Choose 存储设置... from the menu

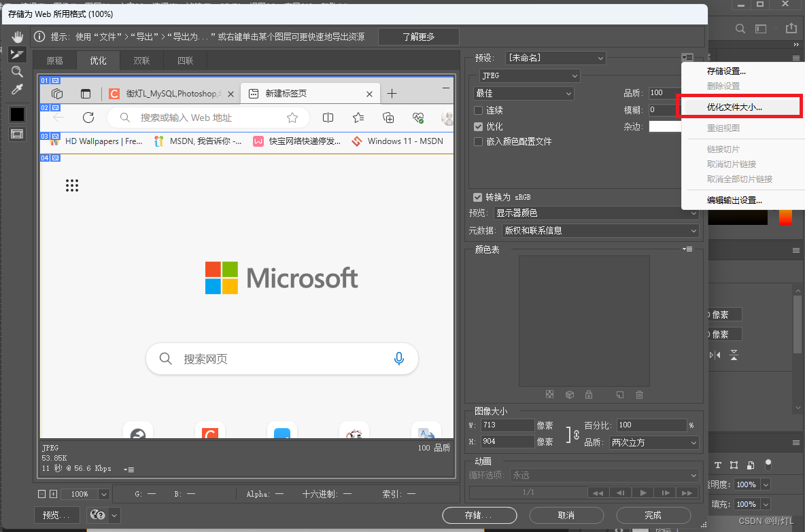726,71
